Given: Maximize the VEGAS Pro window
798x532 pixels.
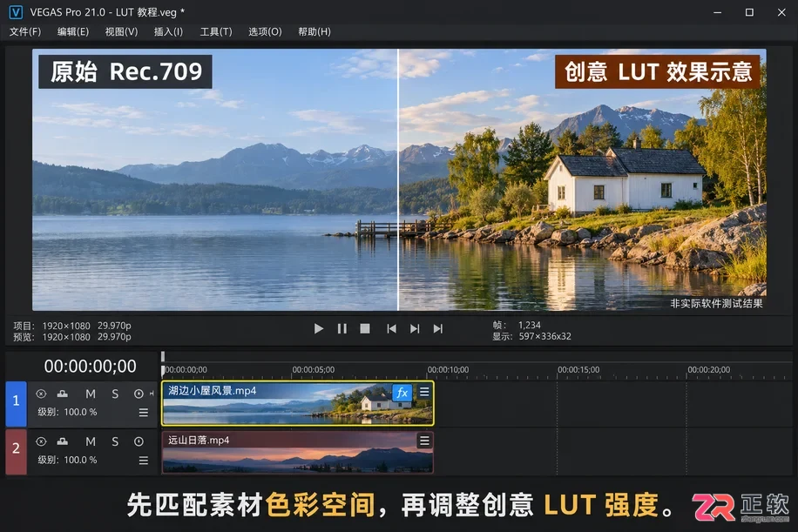Looking at the screenshot, I should coord(749,12).
